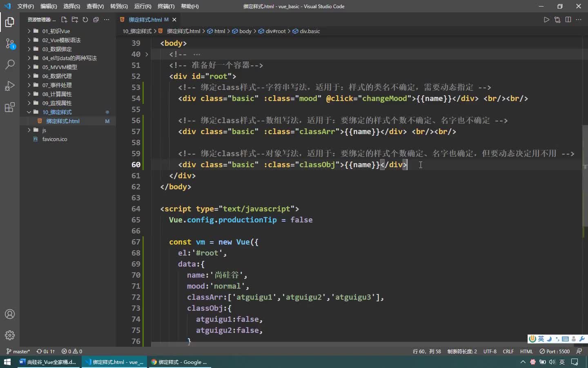The height and width of the screenshot is (368, 588).
Task: Open Run and Debug view
Action: pyautogui.click(x=10, y=86)
